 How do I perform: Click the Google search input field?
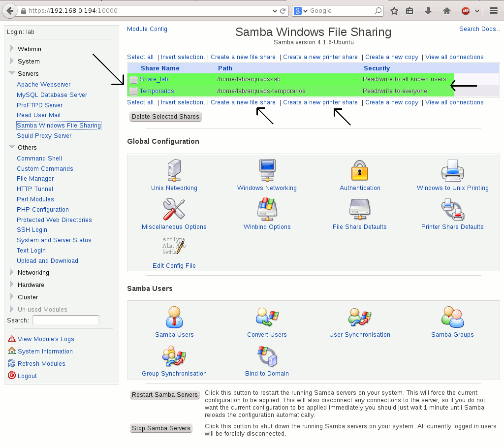(x=341, y=11)
